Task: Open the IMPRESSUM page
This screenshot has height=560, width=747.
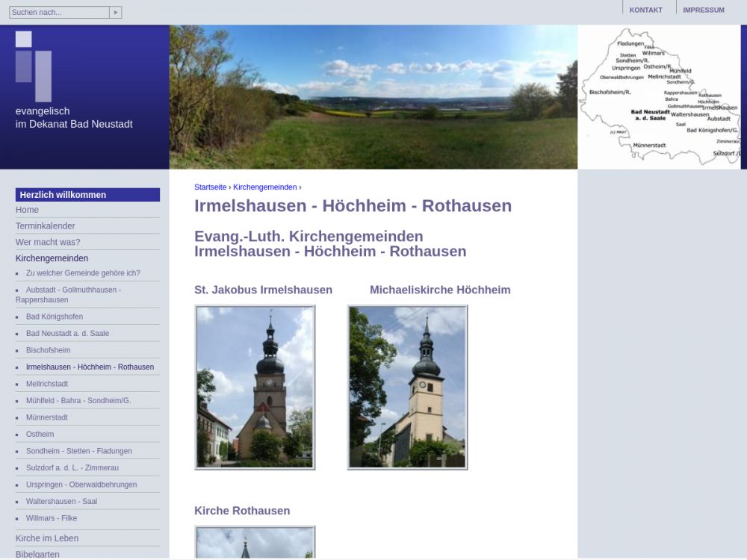Action: 703,10
